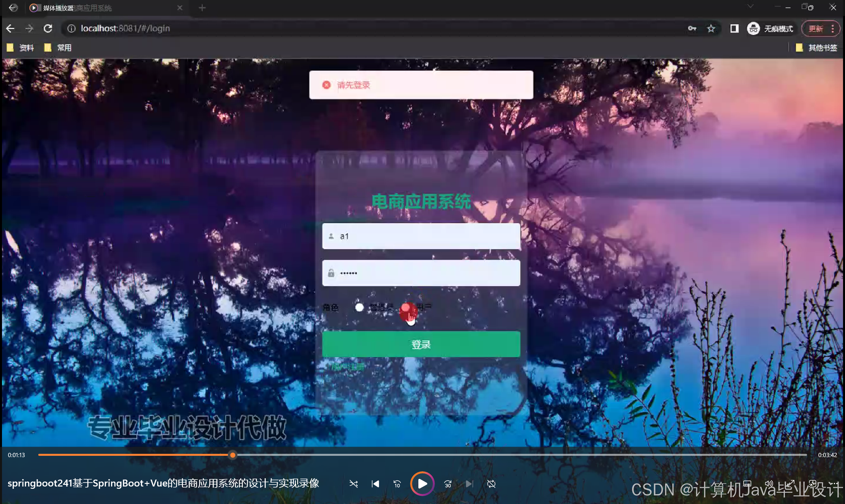Click the video progress slider handle
Screen dimensions: 845x504
[x=232, y=455]
